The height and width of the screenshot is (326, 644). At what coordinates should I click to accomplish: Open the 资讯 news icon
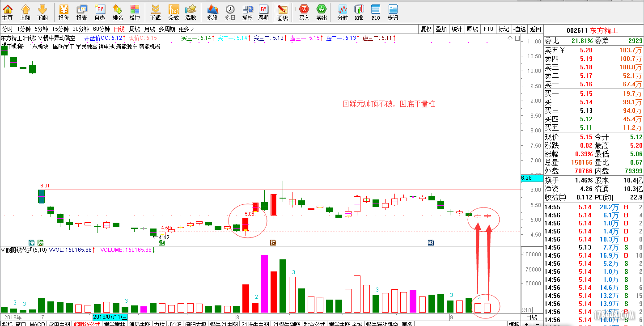[x=393, y=12]
